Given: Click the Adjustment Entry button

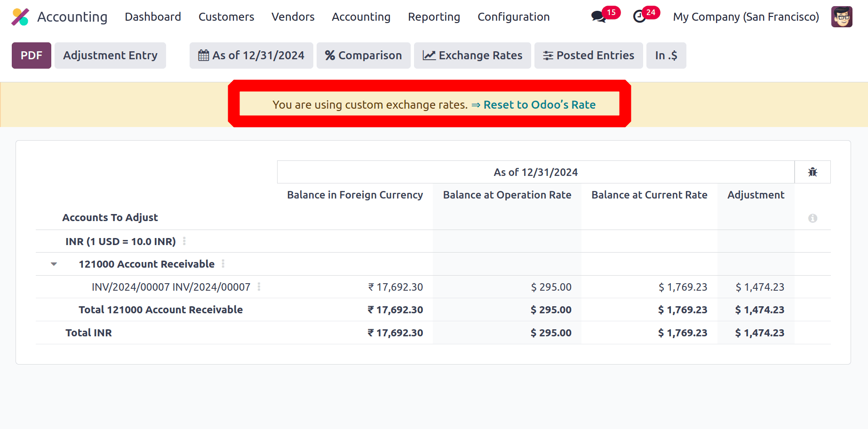Looking at the screenshot, I should 110,56.
